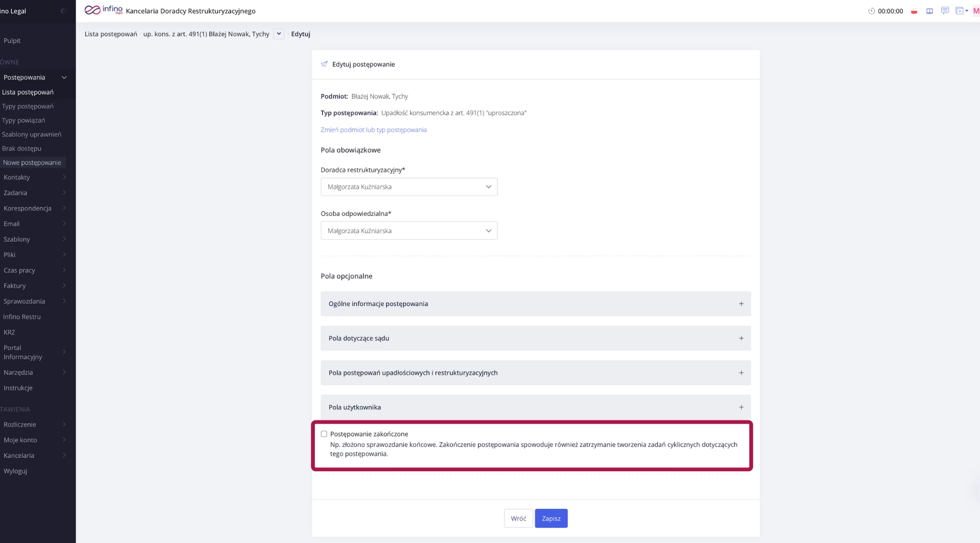Open Typy postępowań in sidebar
Viewport: 980px width, 543px height.
(x=28, y=106)
